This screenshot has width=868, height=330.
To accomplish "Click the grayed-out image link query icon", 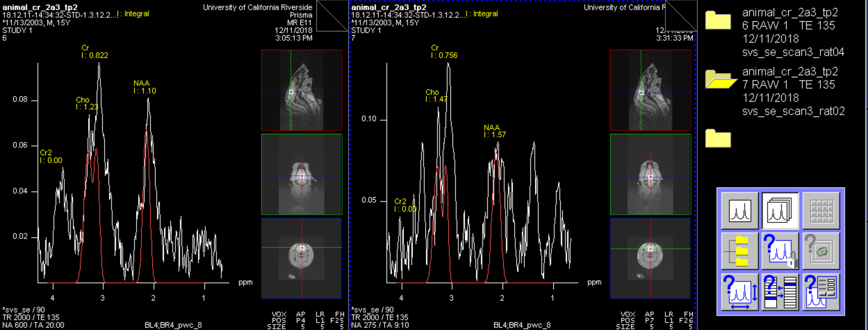I will [x=821, y=251].
